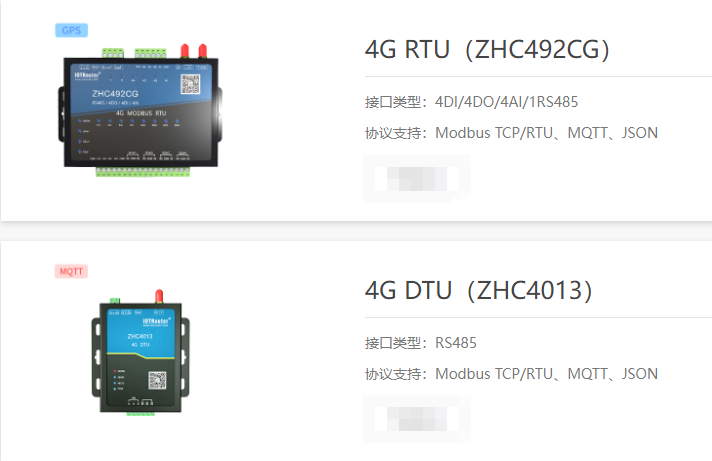Click the IOTRouter logo on ZHC4013 device
712x461 pixels.
tap(156, 322)
